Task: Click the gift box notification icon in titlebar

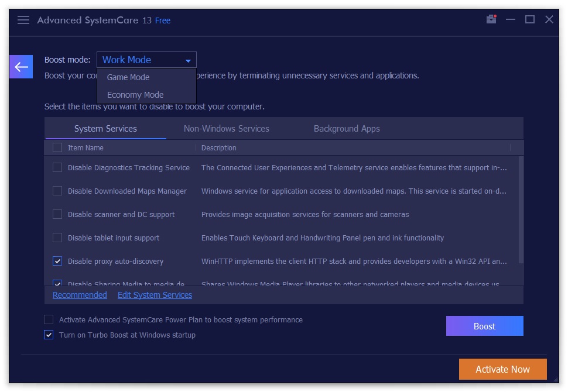Action: [491, 19]
